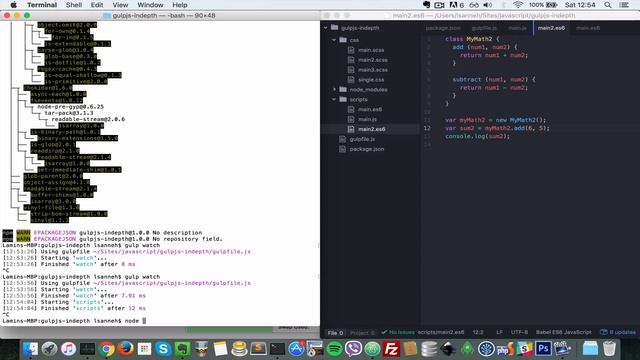Open Photoshop from the dock

[543, 349]
